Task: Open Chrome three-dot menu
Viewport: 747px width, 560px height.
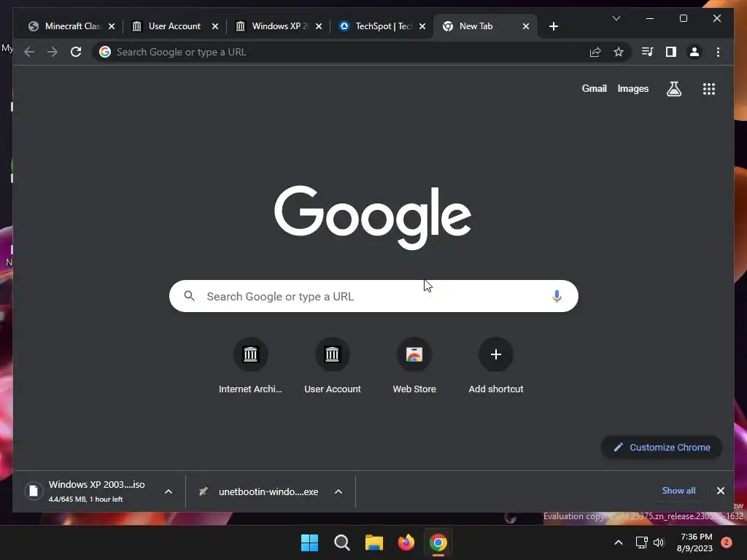Action: [x=718, y=52]
